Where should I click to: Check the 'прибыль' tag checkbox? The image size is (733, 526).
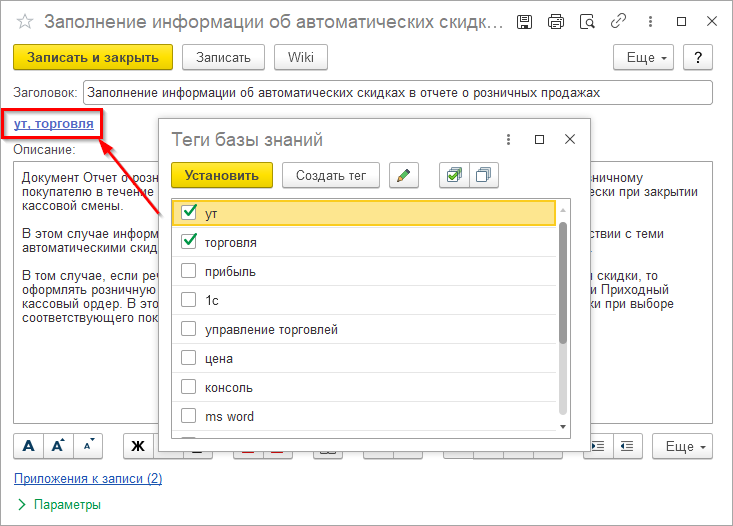189,271
